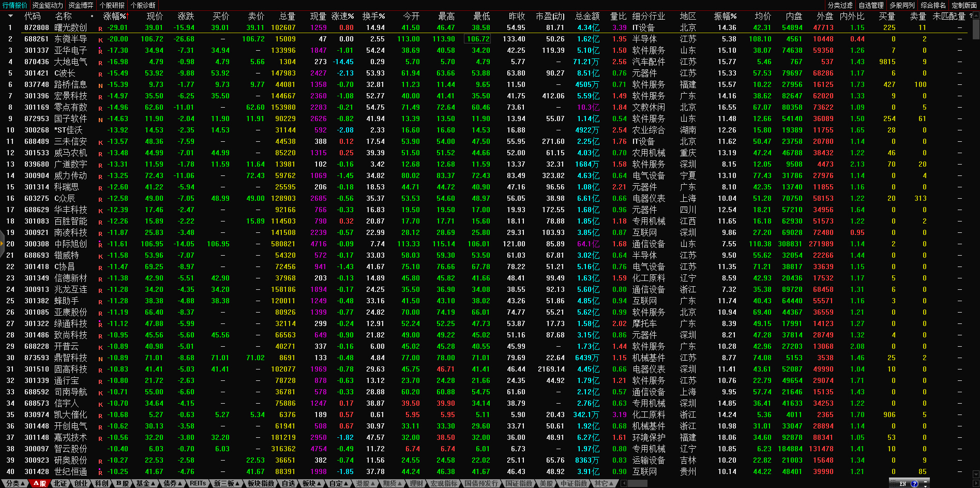Click the question mark icon after 未匹配量
This screenshot has height=488, width=980.
click(971, 17)
